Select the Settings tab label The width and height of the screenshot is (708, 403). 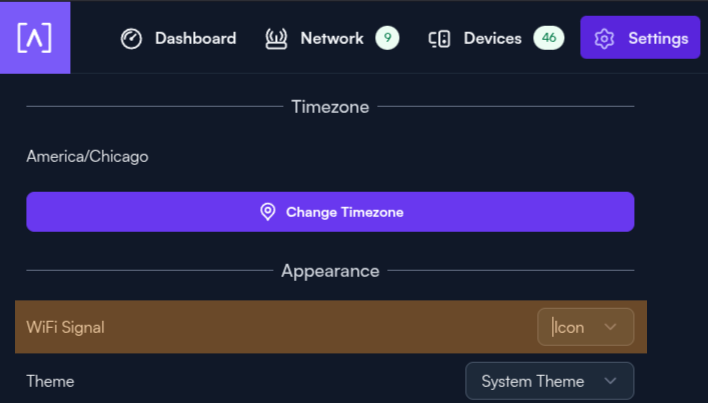658,38
